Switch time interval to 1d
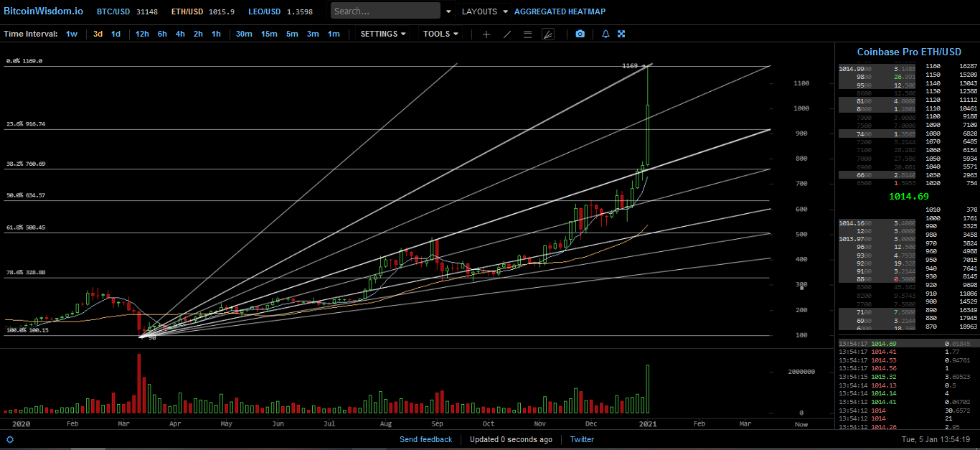The width and height of the screenshot is (980, 450). [x=116, y=34]
